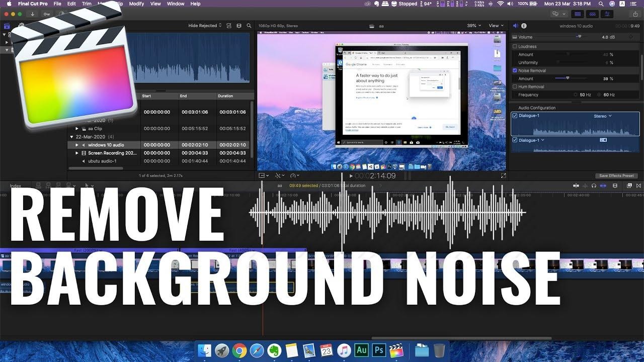Open the Modify menu
644x362 pixels.
136,4
